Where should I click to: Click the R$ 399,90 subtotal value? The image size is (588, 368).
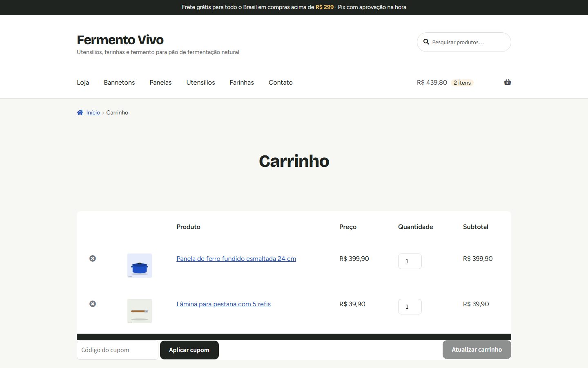pos(478,258)
